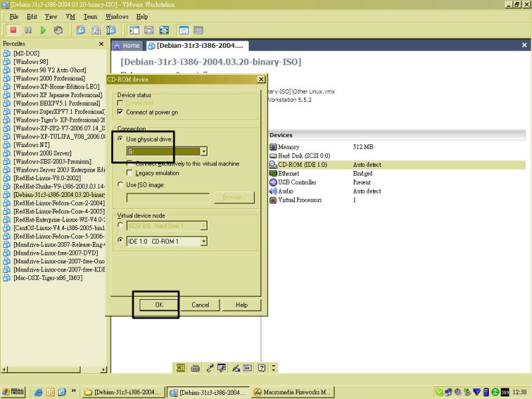Select the Virtual Processors device entry
Image resolution: width=532 pixels, height=399 pixels.
tap(295, 200)
